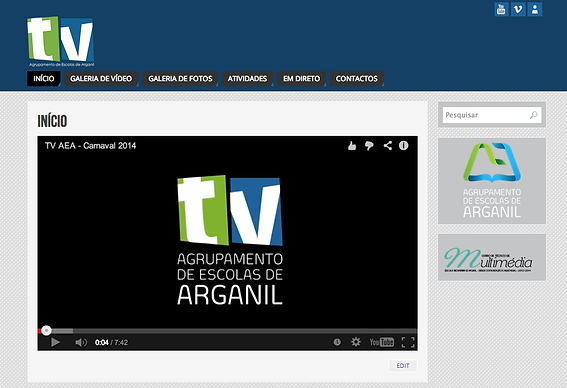Click the user login icon in header
Viewport: 567px width, 388px height.
point(535,9)
